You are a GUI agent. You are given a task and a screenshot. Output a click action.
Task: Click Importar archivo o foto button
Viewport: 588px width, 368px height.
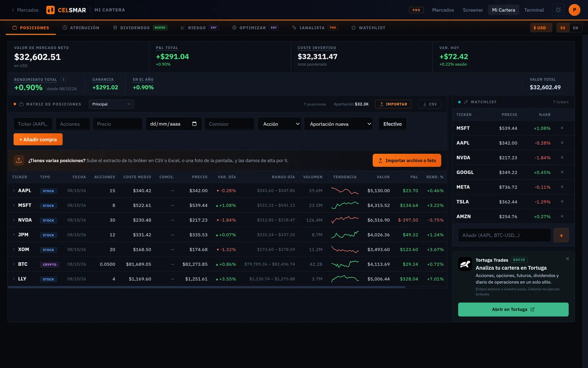tap(407, 160)
